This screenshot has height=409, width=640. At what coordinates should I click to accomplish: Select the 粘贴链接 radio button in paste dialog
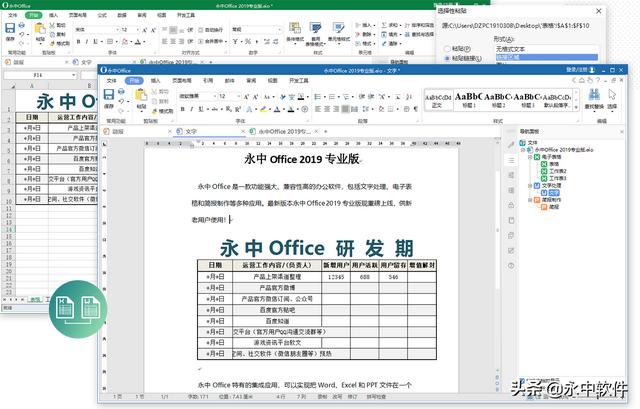pos(447,58)
